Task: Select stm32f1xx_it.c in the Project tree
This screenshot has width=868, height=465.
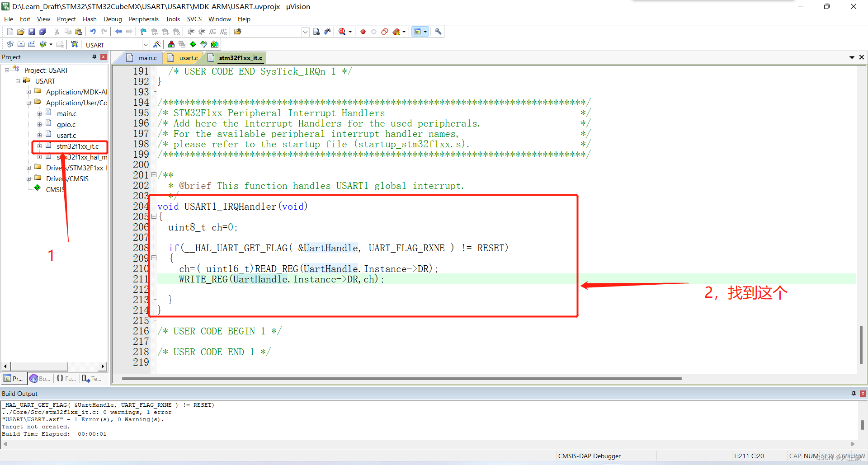Action: point(77,146)
